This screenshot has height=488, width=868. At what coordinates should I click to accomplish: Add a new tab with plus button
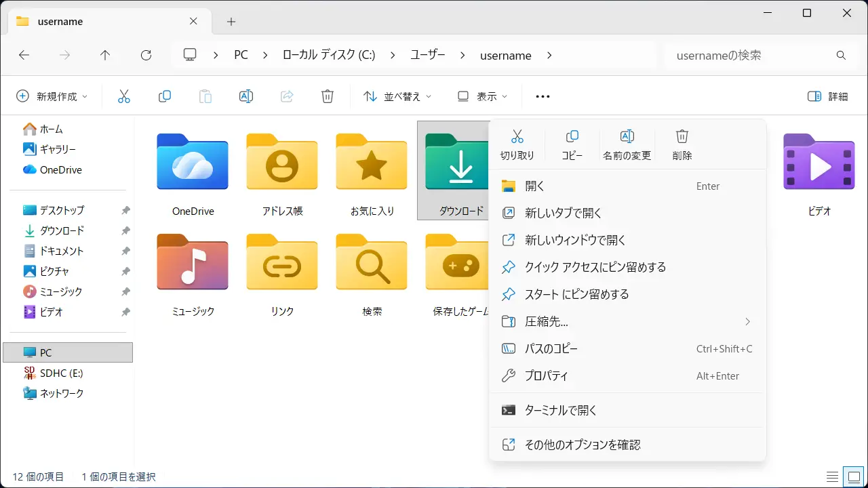(231, 22)
